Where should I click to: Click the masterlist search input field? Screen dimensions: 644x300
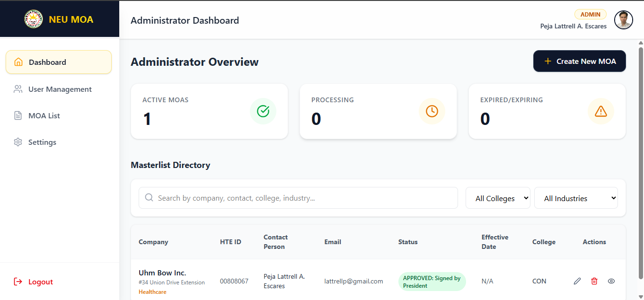point(298,198)
